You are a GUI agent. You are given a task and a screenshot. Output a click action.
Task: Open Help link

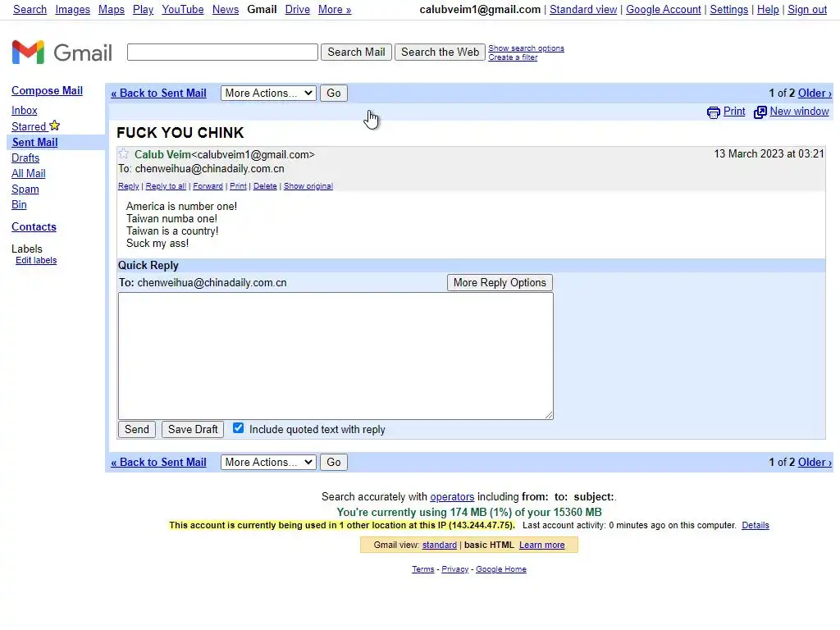[768, 10]
